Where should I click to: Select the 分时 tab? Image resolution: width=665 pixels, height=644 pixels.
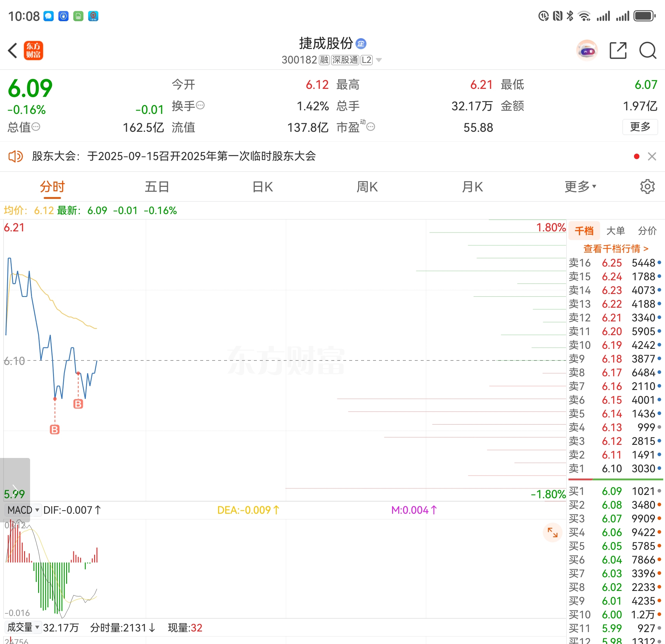52,187
